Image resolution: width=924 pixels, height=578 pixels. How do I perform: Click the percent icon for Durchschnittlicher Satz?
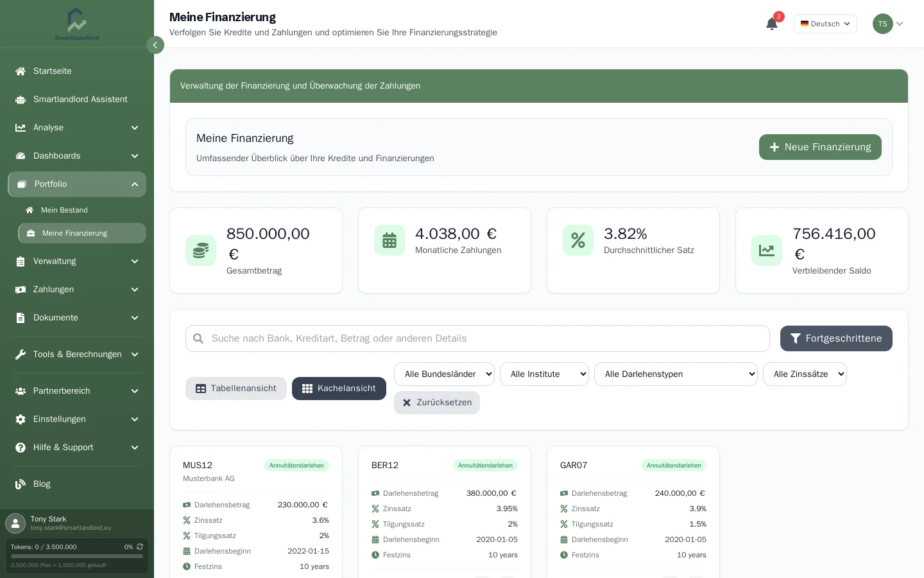[x=578, y=240]
